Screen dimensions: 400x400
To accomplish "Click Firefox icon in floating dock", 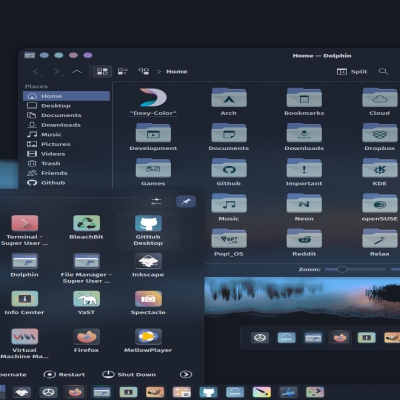I will click(x=340, y=338).
